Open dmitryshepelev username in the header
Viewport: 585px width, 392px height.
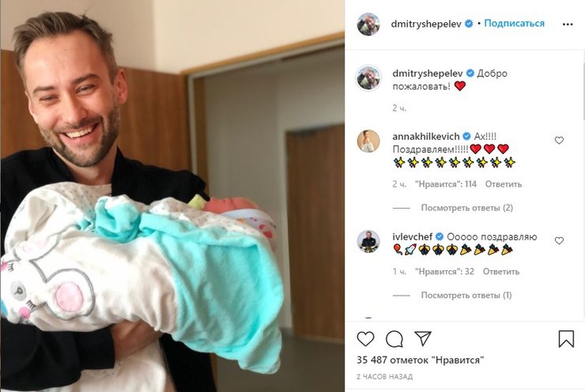426,24
